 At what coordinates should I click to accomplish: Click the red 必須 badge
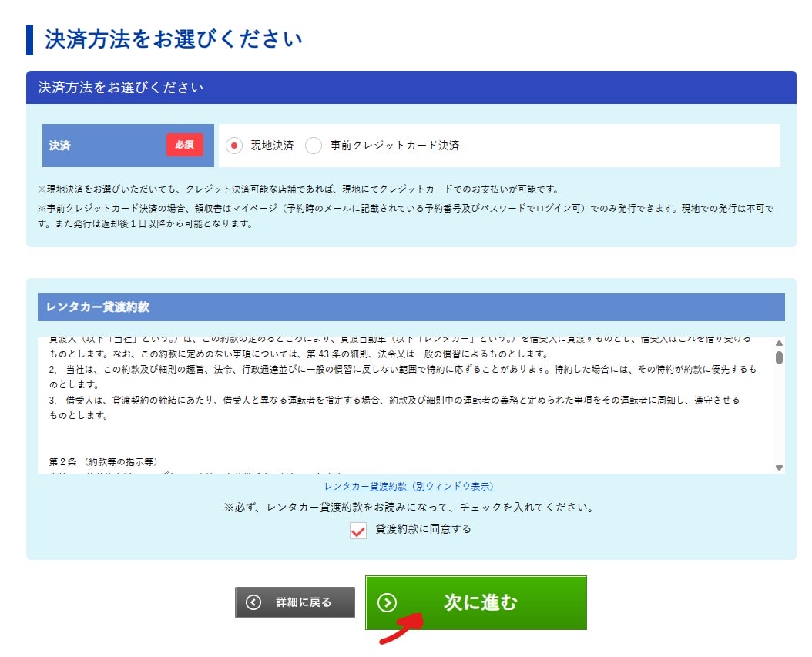184,145
